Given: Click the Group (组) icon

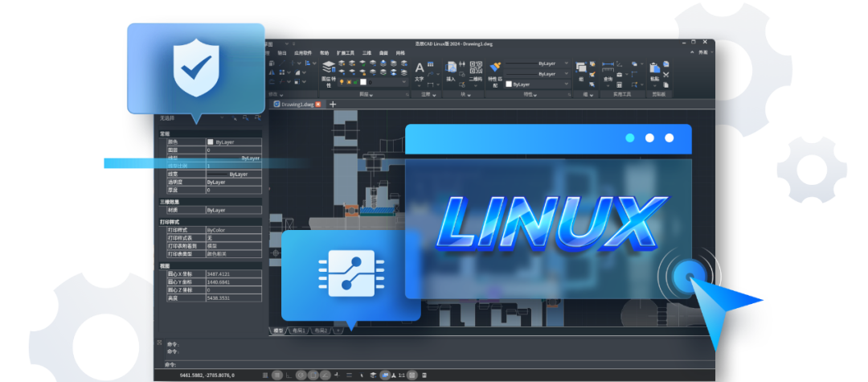Looking at the screenshot, I should pyautogui.click(x=581, y=70).
